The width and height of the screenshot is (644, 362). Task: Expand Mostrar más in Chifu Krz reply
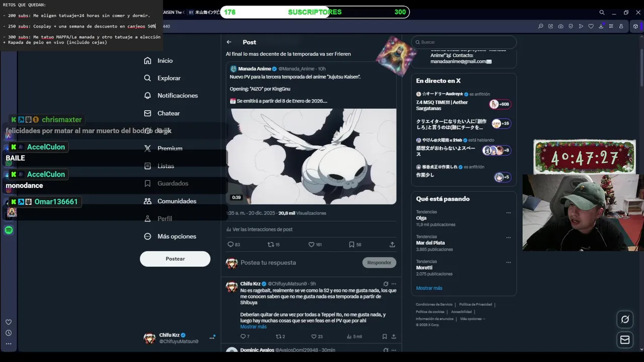[253, 327]
